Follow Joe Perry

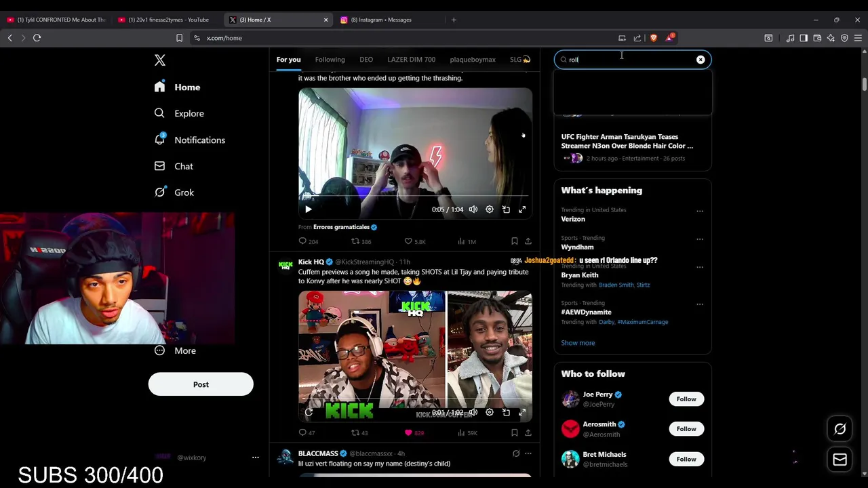click(x=686, y=399)
